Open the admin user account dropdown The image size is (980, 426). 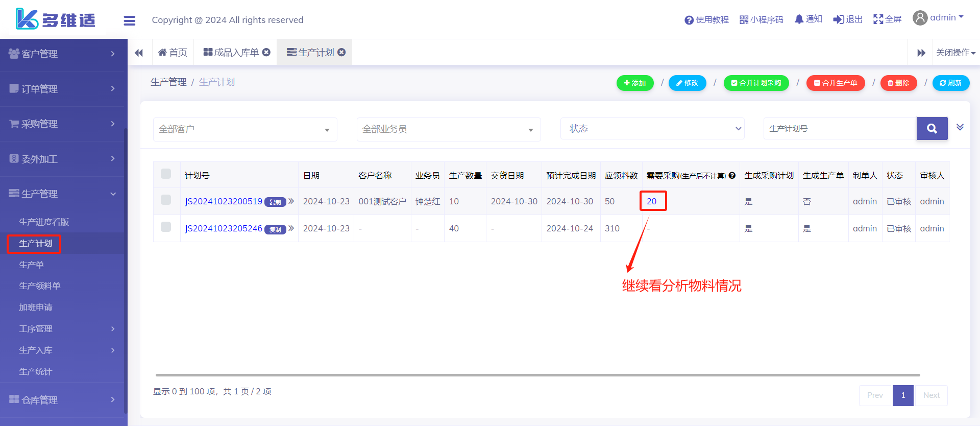[x=938, y=18]
